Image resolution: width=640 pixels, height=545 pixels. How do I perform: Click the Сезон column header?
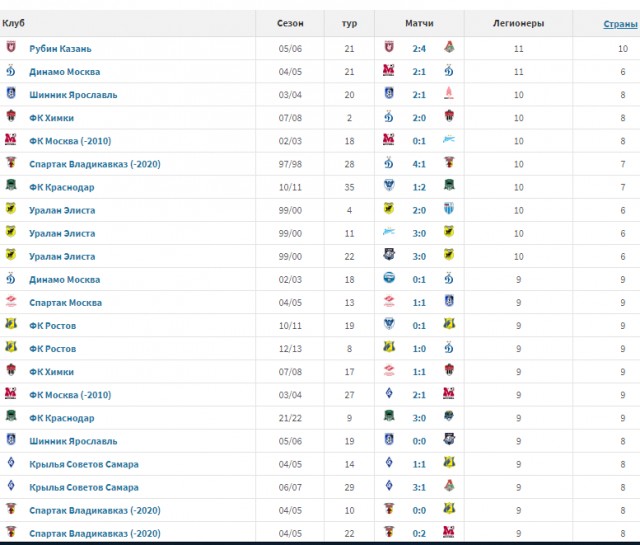pos(290,23)
